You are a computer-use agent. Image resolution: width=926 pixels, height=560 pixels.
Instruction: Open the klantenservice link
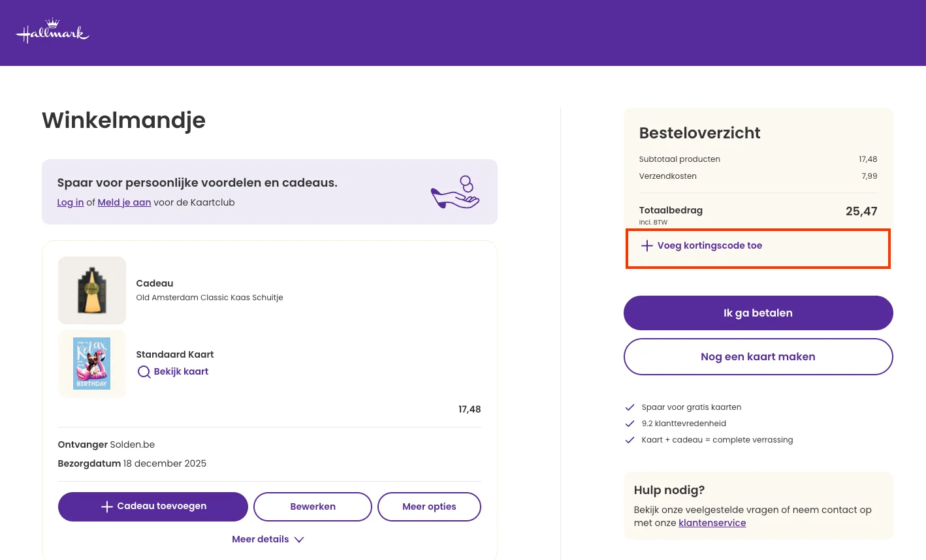coord(712,523)
